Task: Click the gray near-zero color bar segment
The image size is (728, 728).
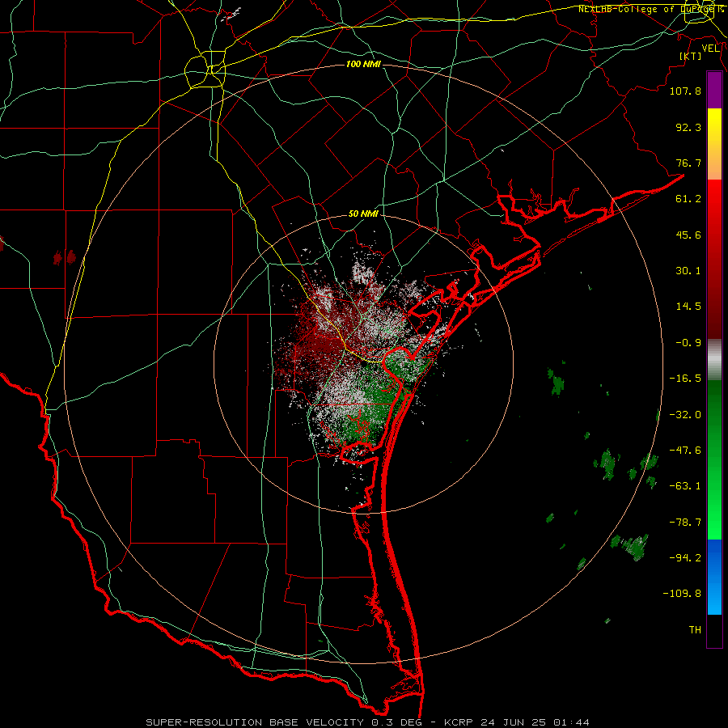Action: pos(714,360)
